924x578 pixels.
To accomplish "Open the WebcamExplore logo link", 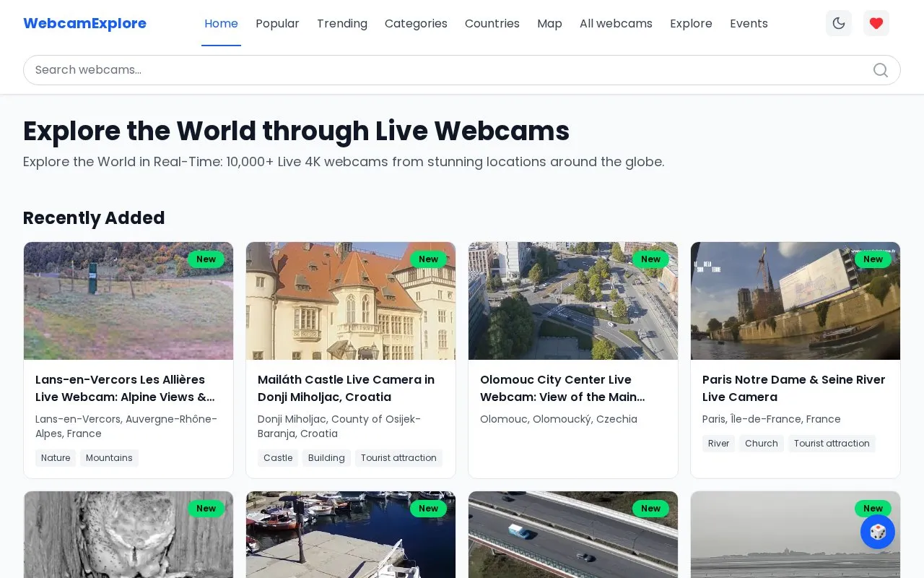I will (84, 23).
